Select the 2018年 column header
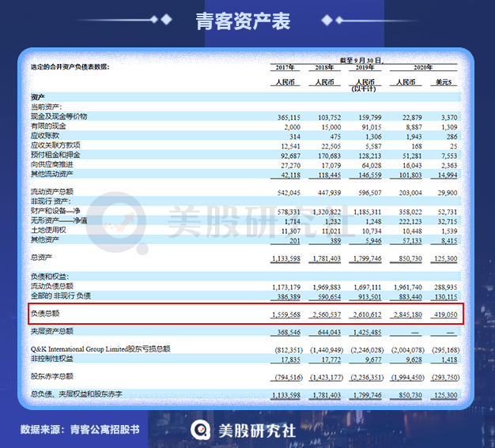 pyautogui.click(x=324, y=67)
